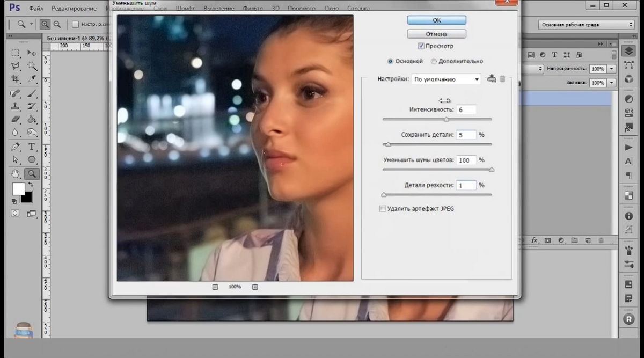Select the Clone Stamp tool
This screenshot has width=644, height=358.
coord(16,106)
